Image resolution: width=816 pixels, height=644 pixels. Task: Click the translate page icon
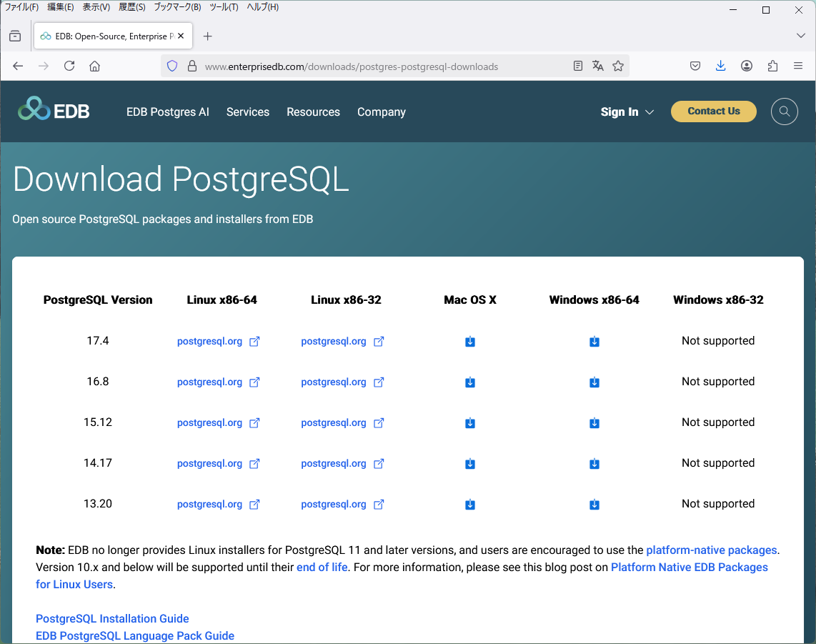point(598,66)
